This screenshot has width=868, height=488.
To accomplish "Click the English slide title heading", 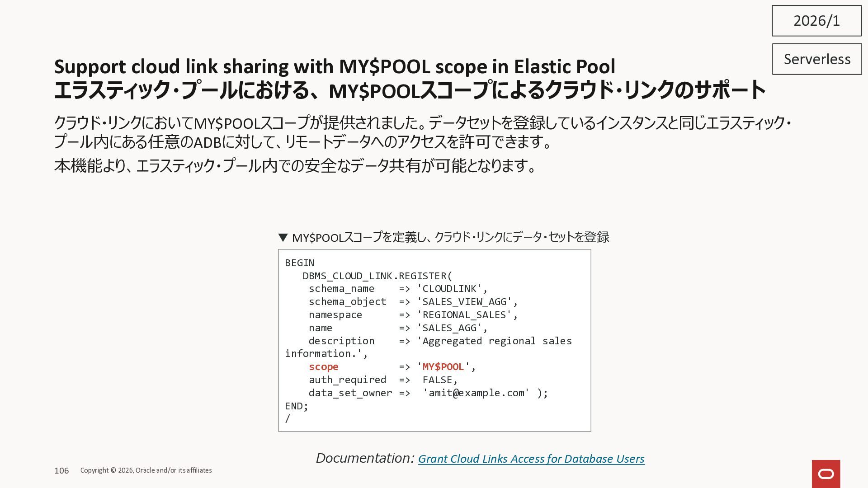I will [x=335, y=66].
